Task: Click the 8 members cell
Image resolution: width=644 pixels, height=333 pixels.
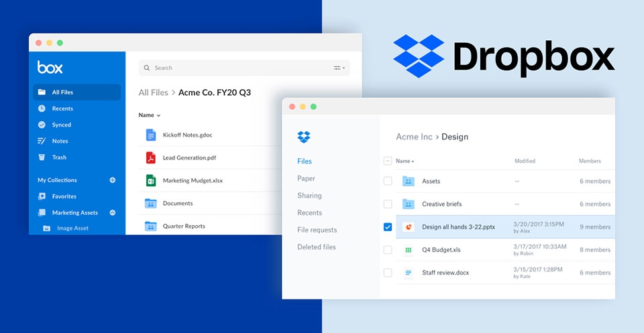Action: click(x=595, y=250)
